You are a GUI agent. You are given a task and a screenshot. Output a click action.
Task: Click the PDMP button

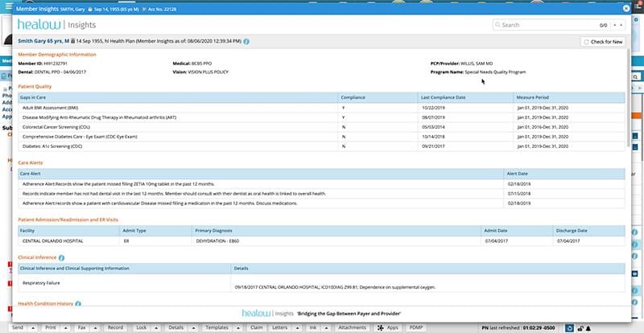[x=416, y=327]
